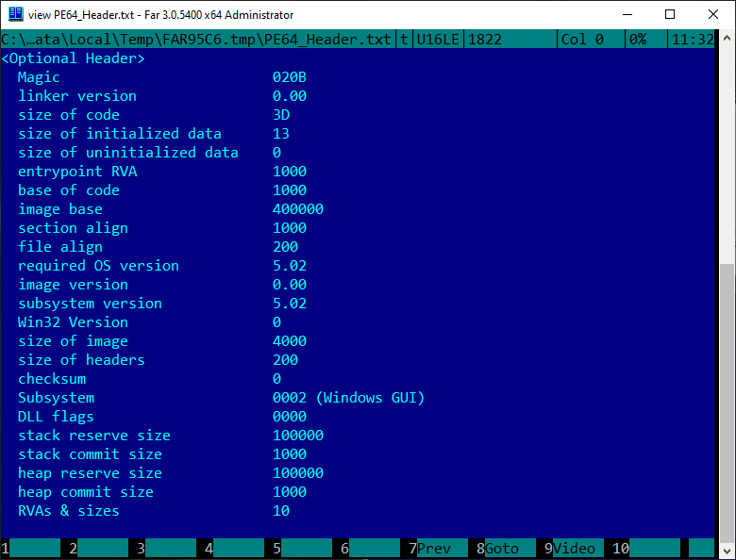736x560 pixels.
Task: Click the scroll up arrow of the scrollbar
Action: coord(727,37)
